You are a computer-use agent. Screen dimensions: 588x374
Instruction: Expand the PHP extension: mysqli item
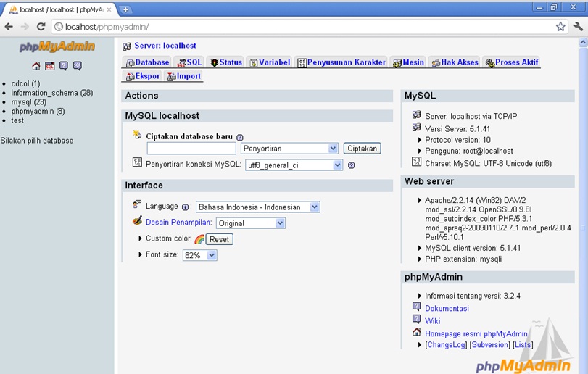(420, 259)
